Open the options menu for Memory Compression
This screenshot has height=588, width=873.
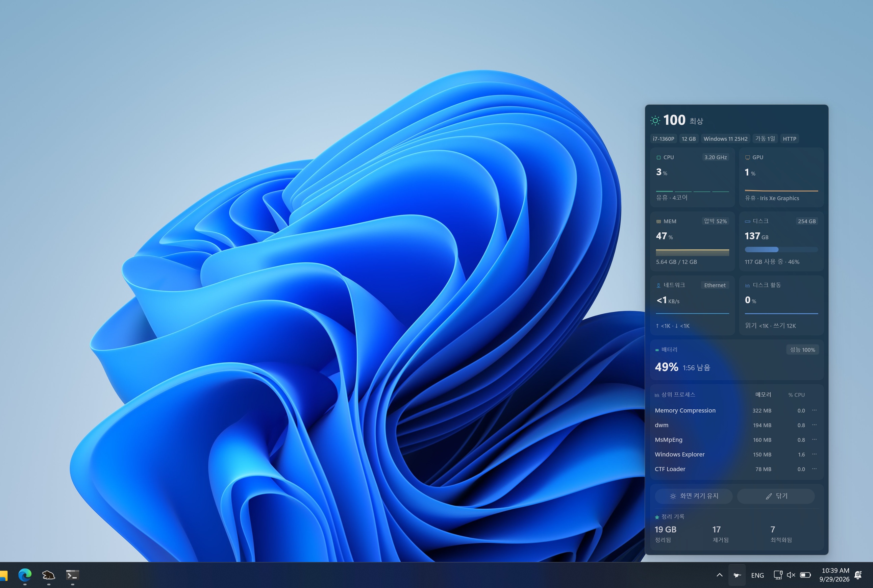tap(815, 410)
